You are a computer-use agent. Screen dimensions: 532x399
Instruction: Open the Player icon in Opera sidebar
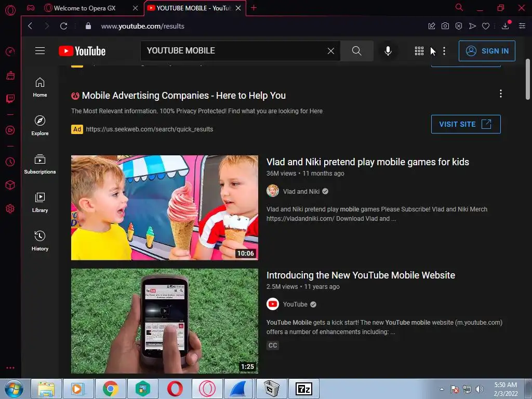pyautogui.click(x=10, y=130)
